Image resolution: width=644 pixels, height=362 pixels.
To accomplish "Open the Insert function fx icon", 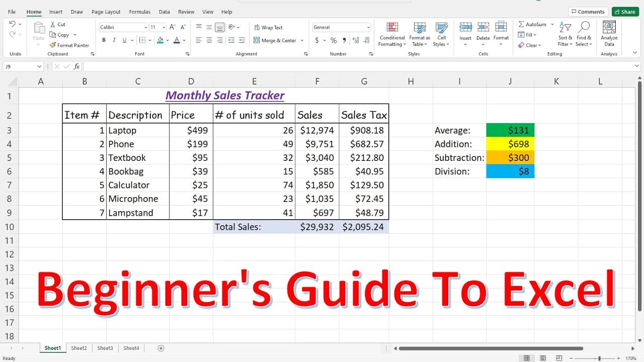I will coord(76,66).
